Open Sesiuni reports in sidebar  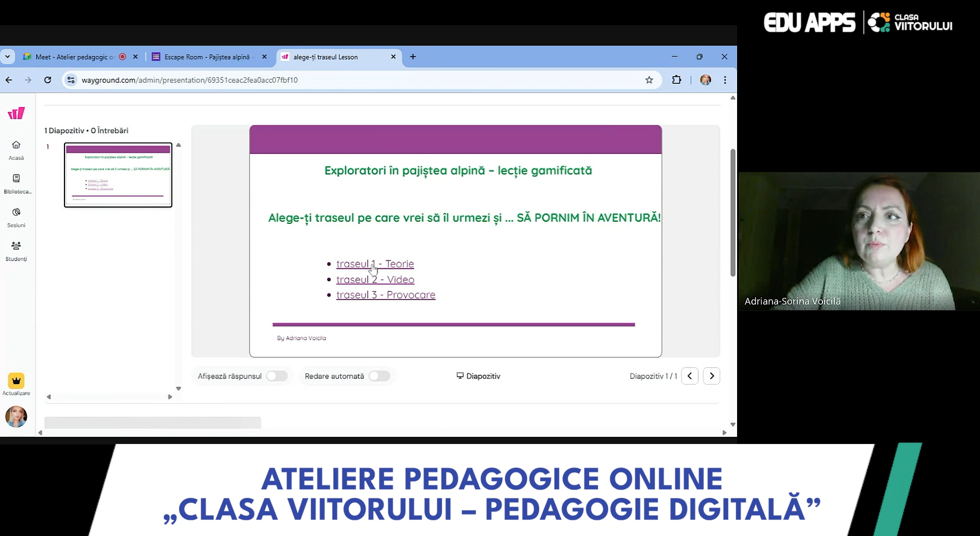click(x=16, y=217)
